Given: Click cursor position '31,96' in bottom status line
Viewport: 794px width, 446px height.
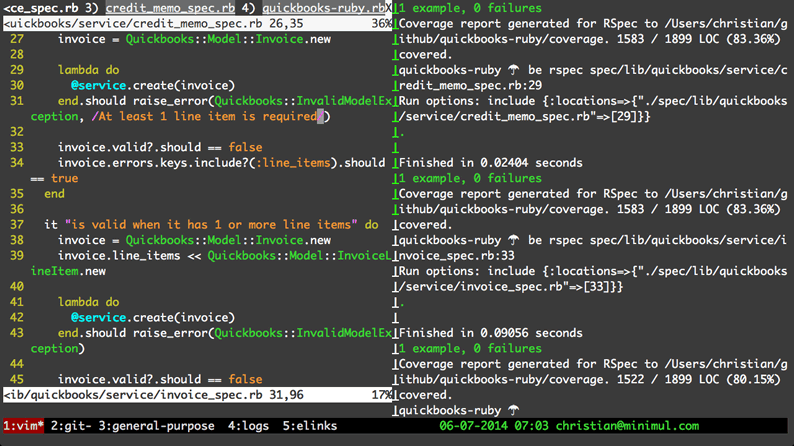Looking at the screenshot, I should 286,395.
